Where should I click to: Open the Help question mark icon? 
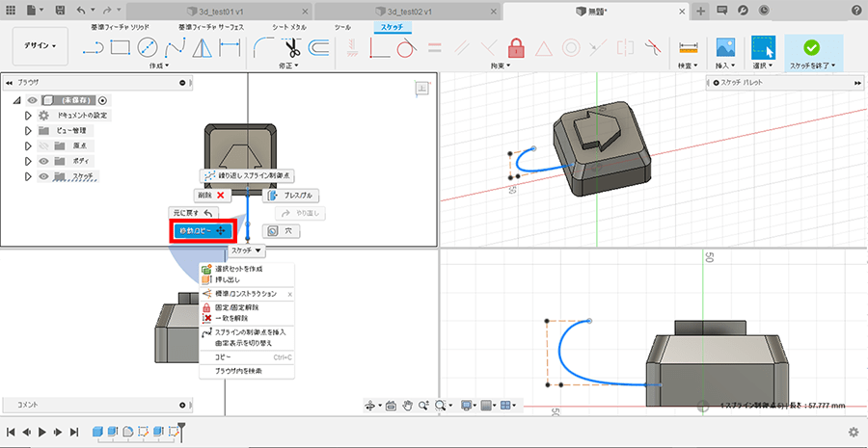(x=855, y=11)
